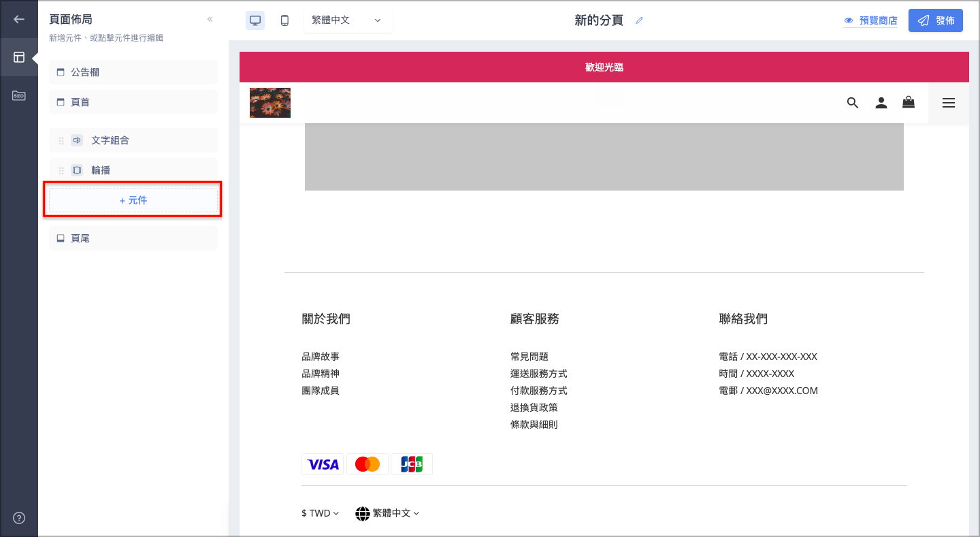
Task: Collapse the page layout panel
Action: (x=210, y=19)
